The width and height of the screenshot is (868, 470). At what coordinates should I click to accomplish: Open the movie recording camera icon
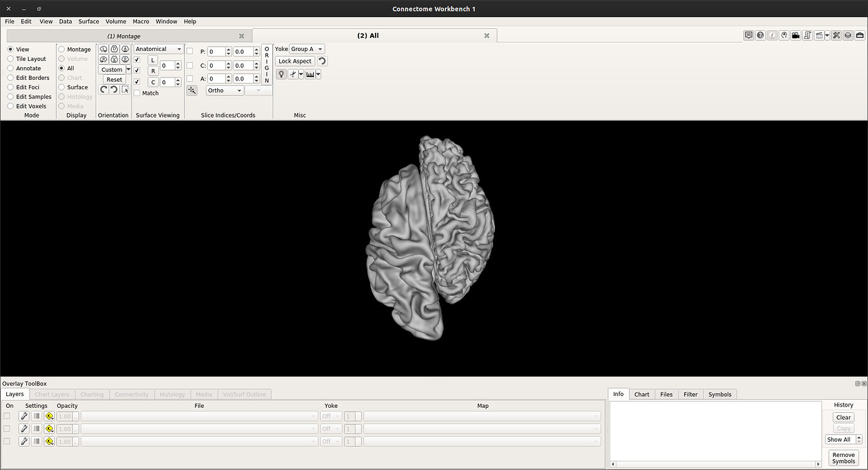(796, 35)
